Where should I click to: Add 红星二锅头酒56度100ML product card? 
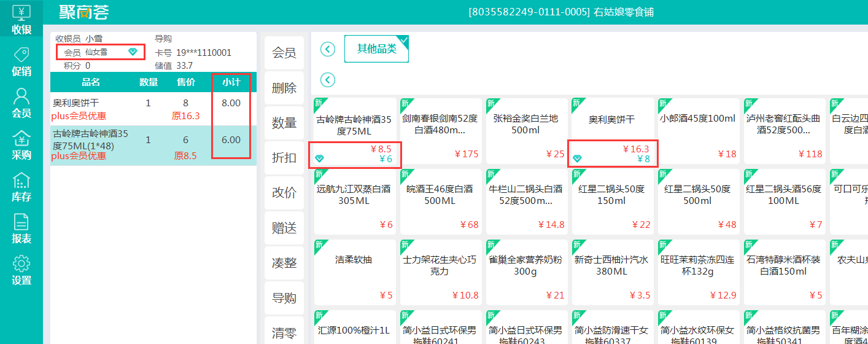pyautogui.click(x=783, y=202)
